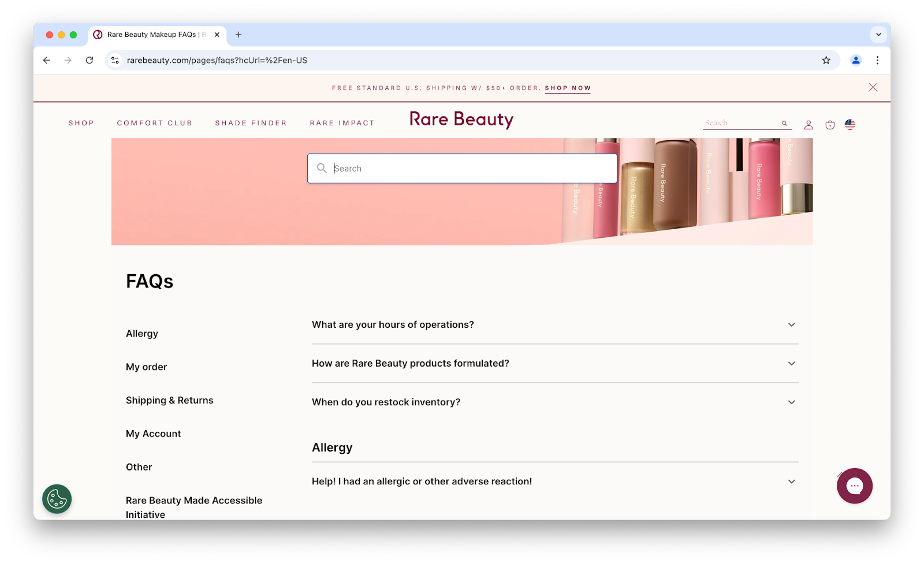Screen dimensions: 924x564
Task: Open site information icon in address bar
Action: pos(115,60)
